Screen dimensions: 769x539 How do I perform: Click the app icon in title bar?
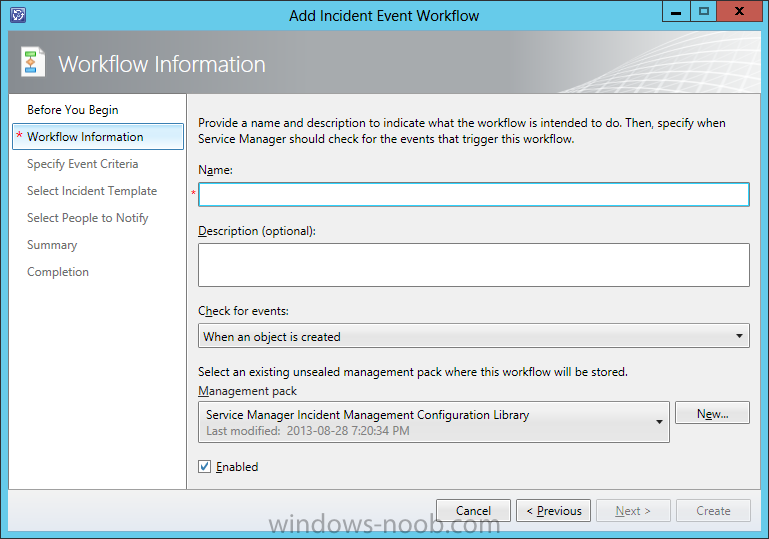pos(18,15)
